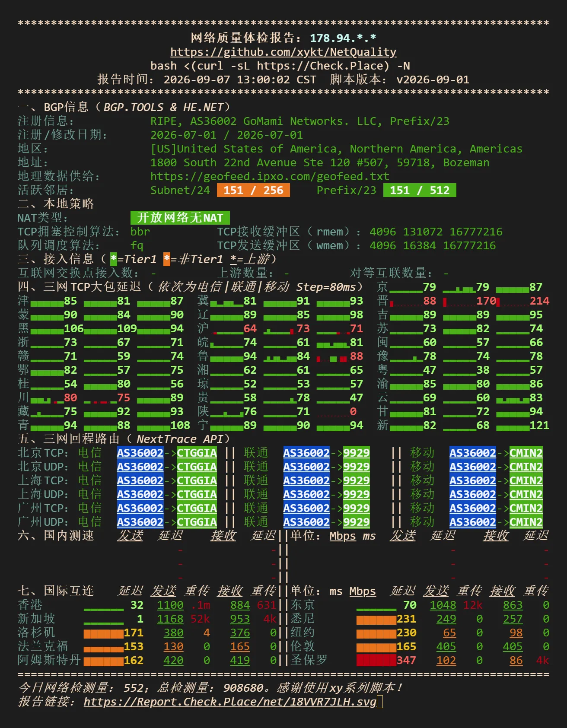This screenshot has height=728, width=567.
Task: Click the report time 2026-09-07 13:00:02 CST
Action: coord(240,79)
